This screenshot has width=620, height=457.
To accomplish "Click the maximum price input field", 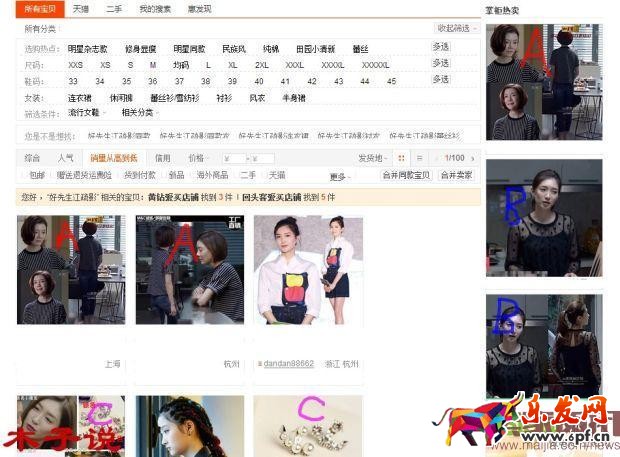I will (x=263, y=159).
